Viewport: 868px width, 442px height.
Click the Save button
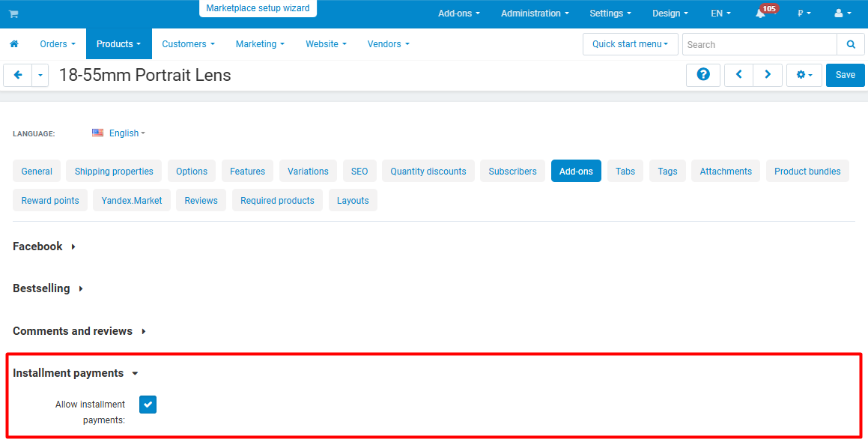[x=846, y=75]
